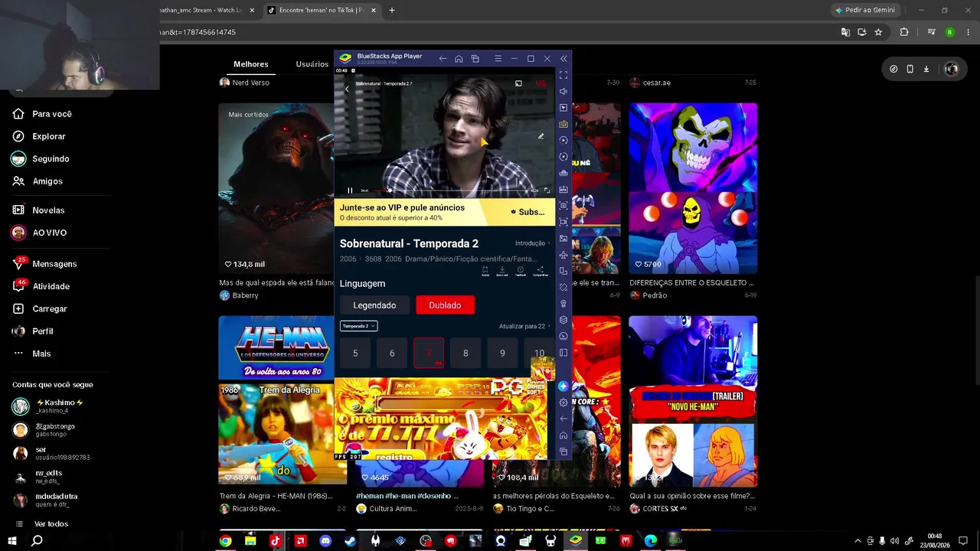
Task: Open TikTok Mensagens inbox
Action: [45, 264]
